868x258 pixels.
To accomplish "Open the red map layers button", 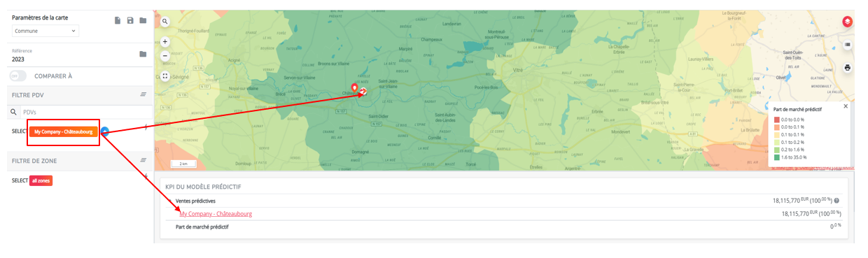I will pos(847,22).
